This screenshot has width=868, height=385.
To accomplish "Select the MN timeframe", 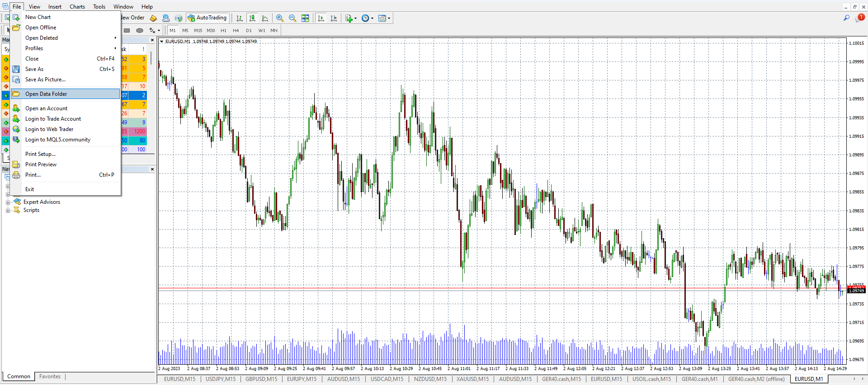I will pyautogui.click(x=274, y=30).
